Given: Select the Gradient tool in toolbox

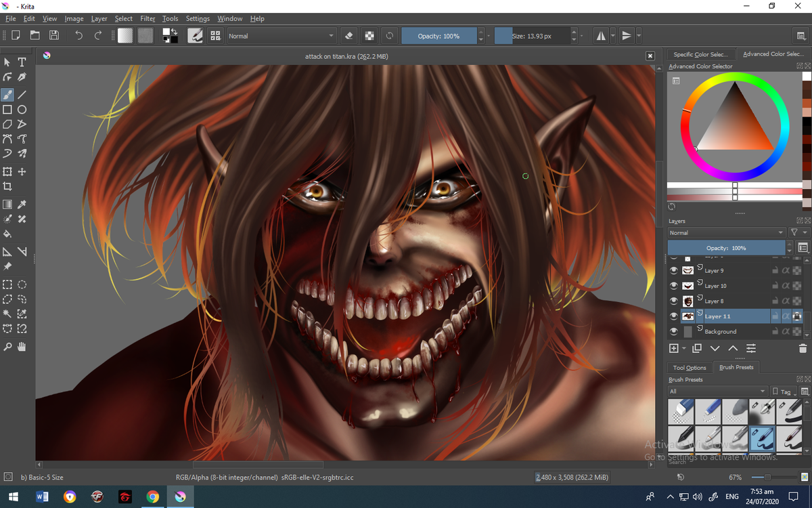Looking at the screenshot, I should (x=7, y=204).
